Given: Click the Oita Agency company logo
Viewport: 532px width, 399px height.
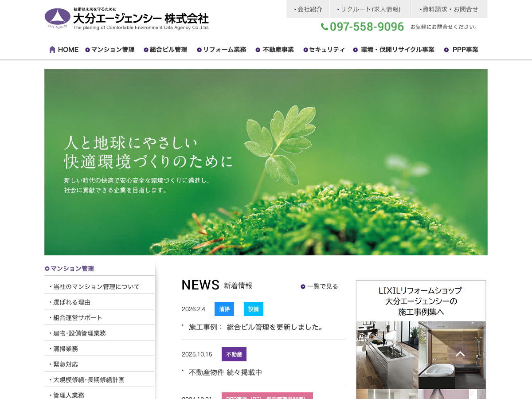Looking at the screenshot, I should [127, 19].
